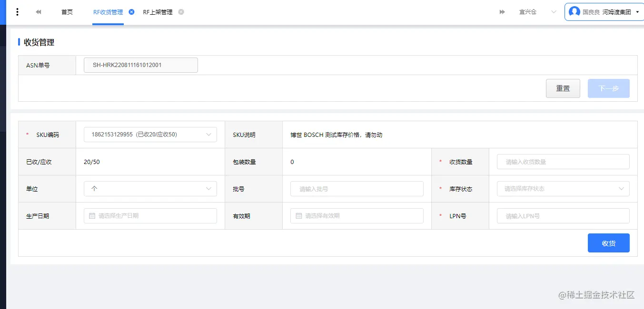Focus the LPN号 input field
This screenshot has width=644, height=309.
click(563, 216)
